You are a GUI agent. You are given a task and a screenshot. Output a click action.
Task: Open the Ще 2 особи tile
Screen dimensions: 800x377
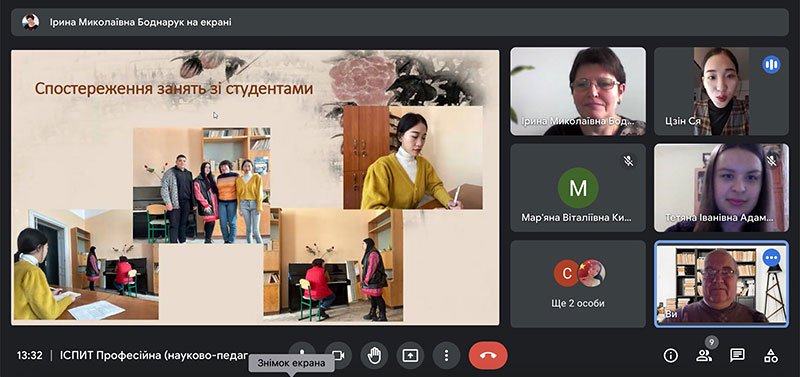click(x=578, y=284)
